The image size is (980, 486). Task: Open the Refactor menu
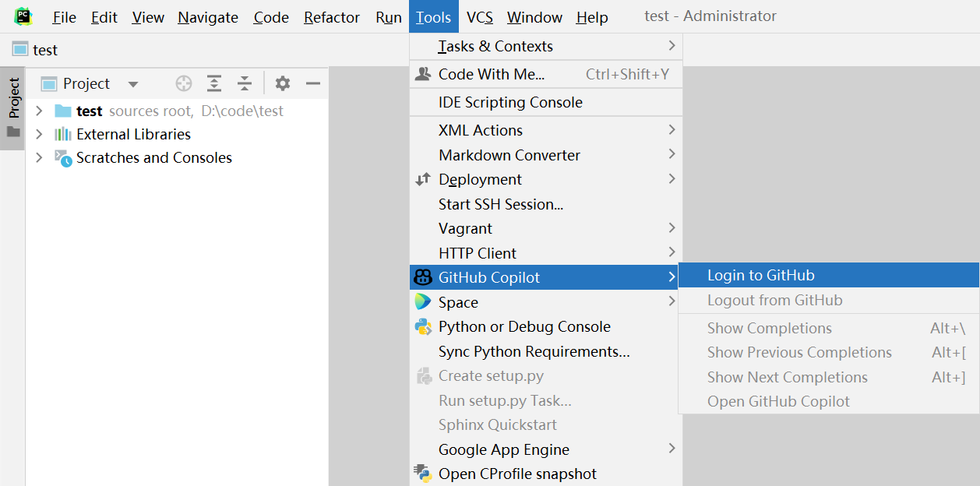(x=332, y=17)
